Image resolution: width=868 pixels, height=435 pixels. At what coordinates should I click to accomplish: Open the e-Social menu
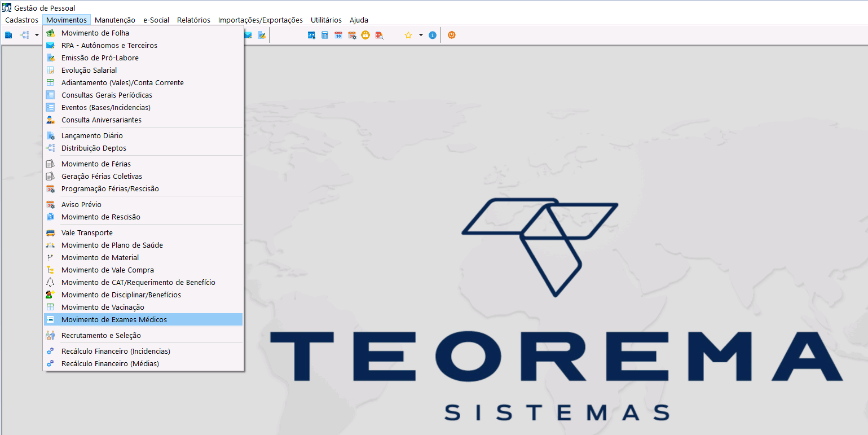156,20
